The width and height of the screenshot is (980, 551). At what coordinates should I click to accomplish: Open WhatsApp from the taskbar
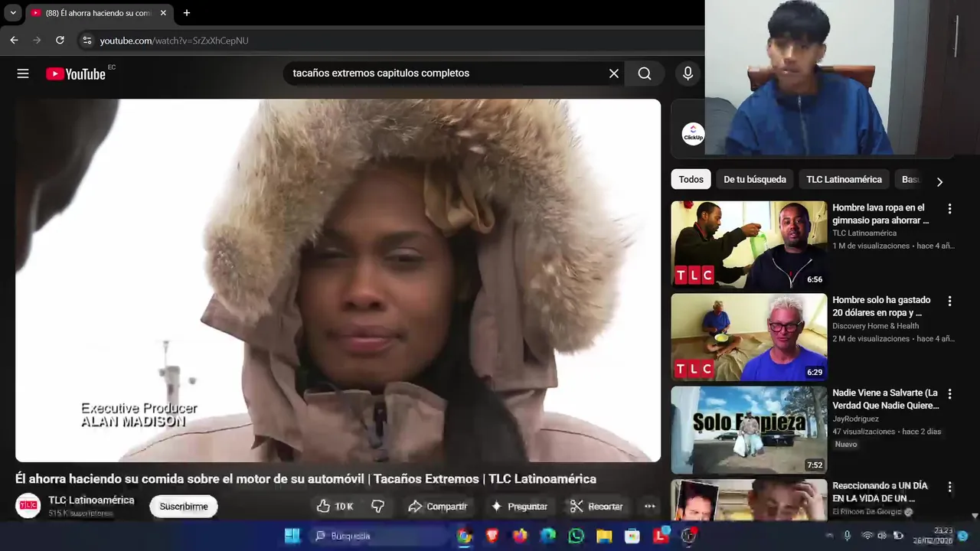[x=576, y=536]
